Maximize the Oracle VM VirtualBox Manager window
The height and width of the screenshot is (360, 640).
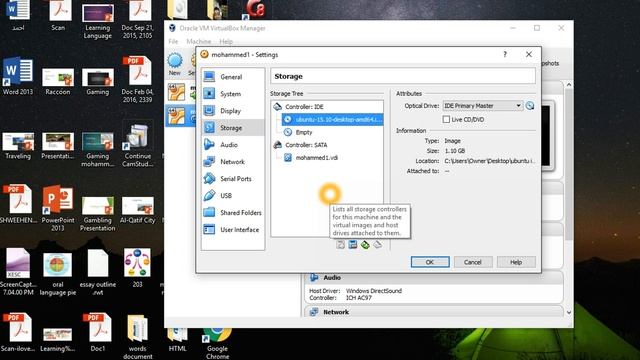pyautogui.click(x=537, y=28)
